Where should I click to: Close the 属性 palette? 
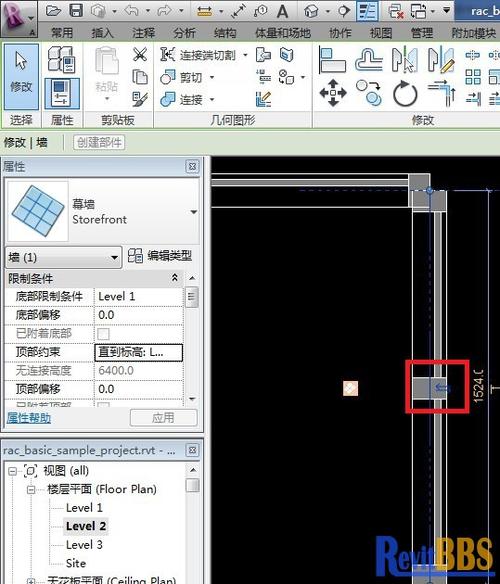click(192, 166)
